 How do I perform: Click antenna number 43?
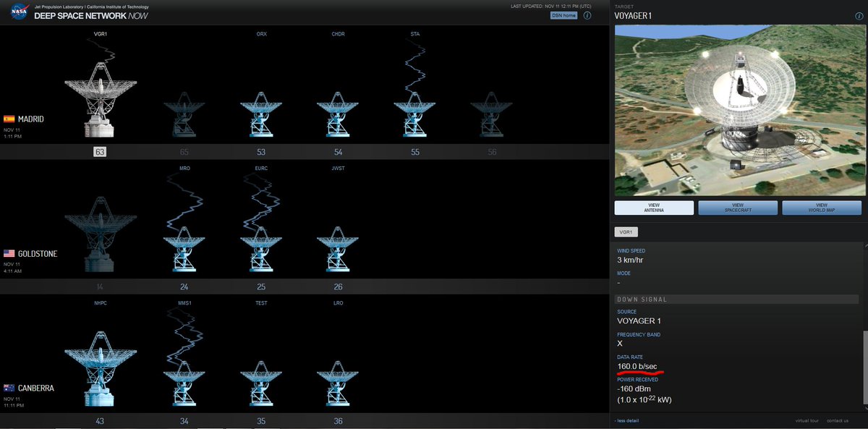[x=100, y=421]
